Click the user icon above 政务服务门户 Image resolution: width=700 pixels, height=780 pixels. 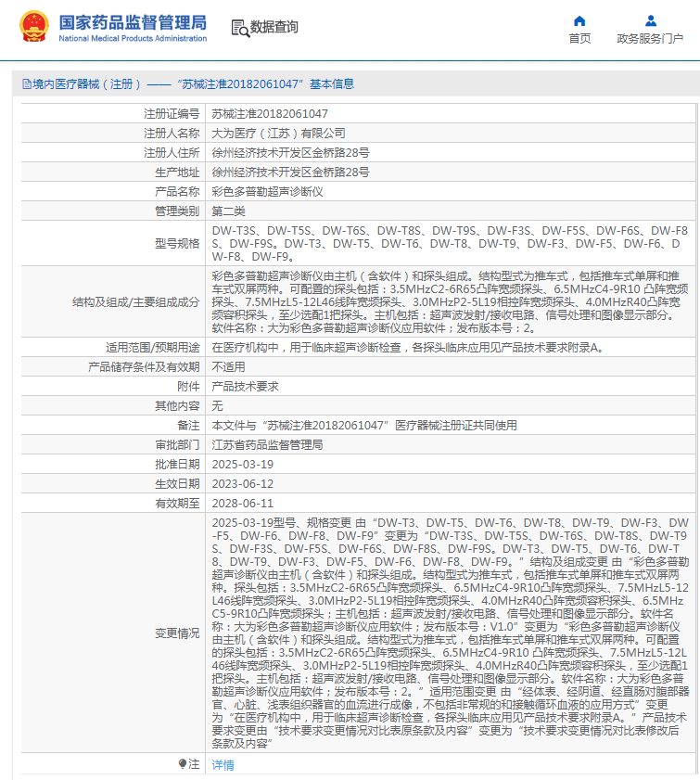[x=650, y=21]
